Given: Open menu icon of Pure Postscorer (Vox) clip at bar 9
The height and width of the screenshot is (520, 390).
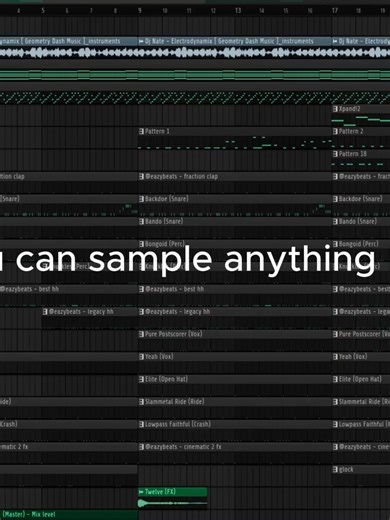Looking at the screenshot, I should pyautogui.click(x=141, y=334).
